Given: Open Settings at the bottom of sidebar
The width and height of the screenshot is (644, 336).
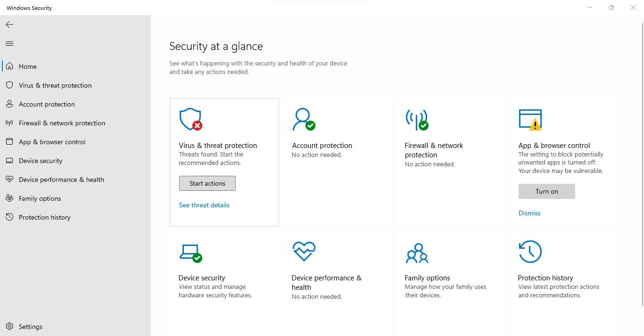Looking at the screenshot, I should pyautogui.click(x=30, y=326).
